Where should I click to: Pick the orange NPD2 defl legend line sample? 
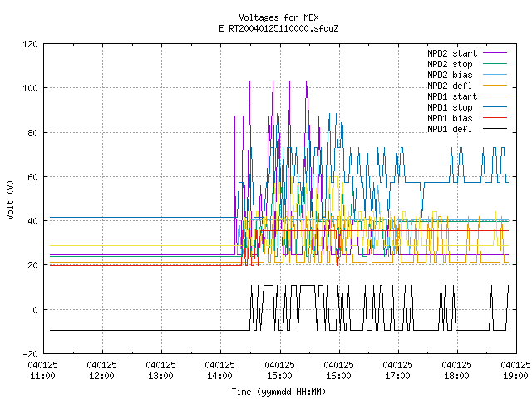(495, 86)
